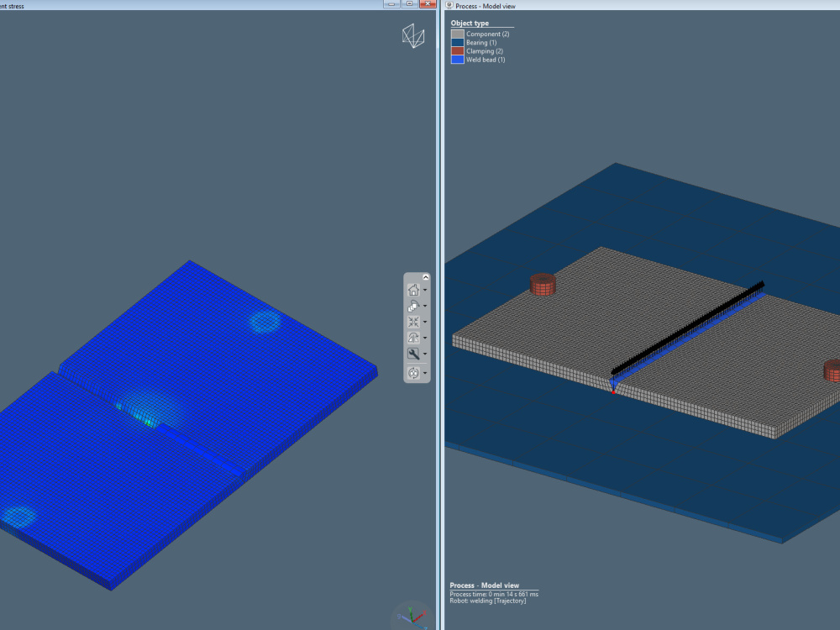The height and width of the screenshot is (630, 840).
Task: Click the 'Process - Model view' bottom heading
Action: (485, 585)
